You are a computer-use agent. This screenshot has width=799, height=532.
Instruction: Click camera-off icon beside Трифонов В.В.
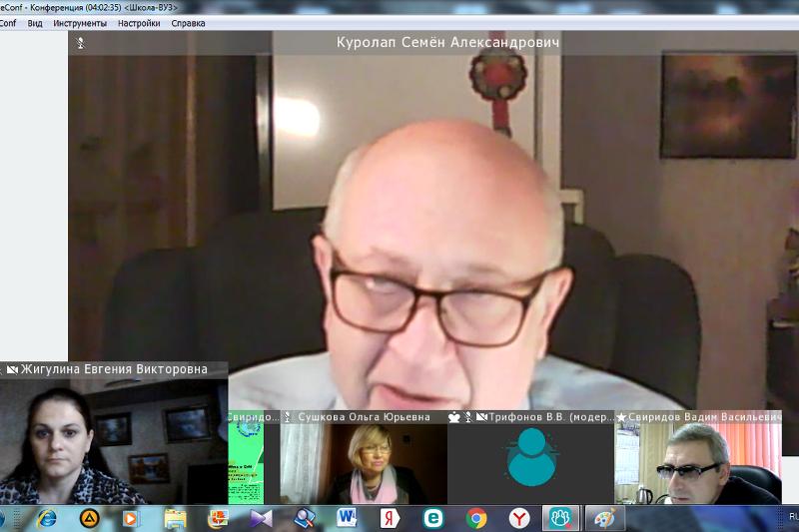coord(481,416)
